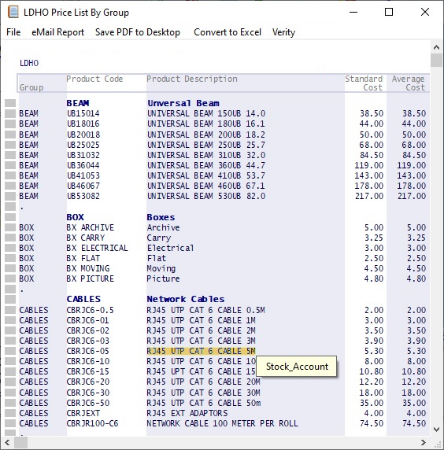Select product code CBRJC6-50

[x=88, y=403]
